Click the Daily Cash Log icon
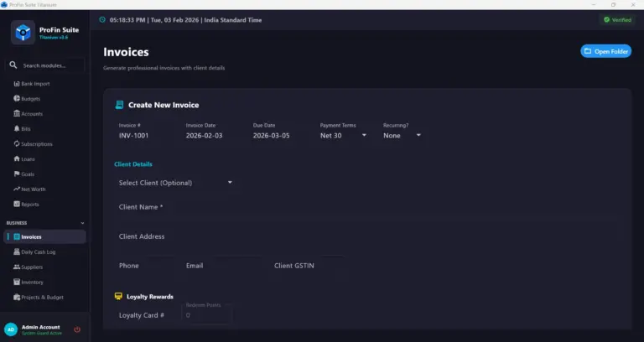This screenshot has width=644, height=342. coord(17,251)
